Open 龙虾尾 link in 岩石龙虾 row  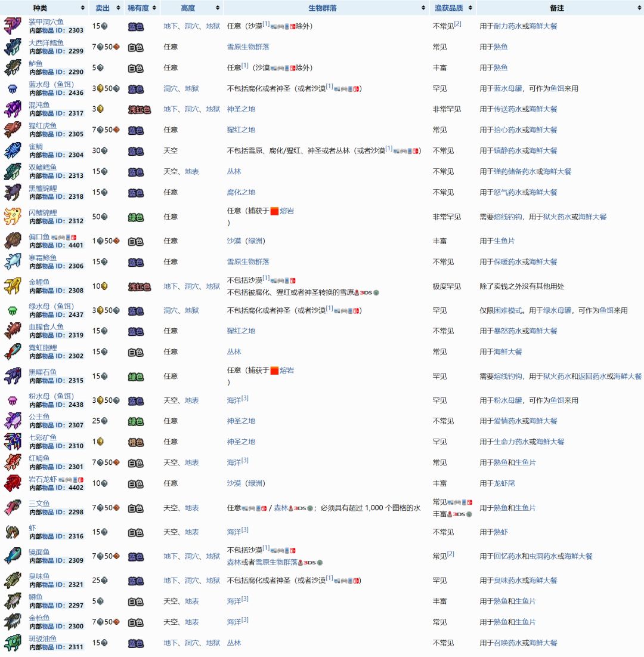504,483
